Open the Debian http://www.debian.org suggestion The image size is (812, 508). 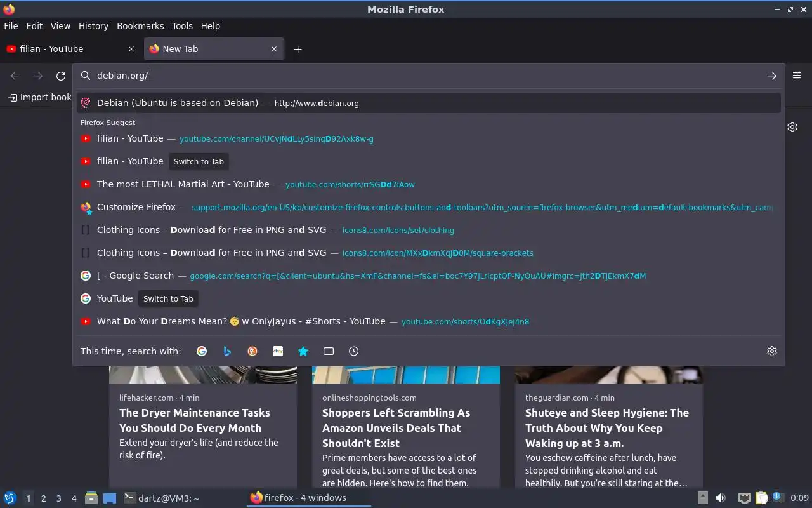tap(429, 103)
